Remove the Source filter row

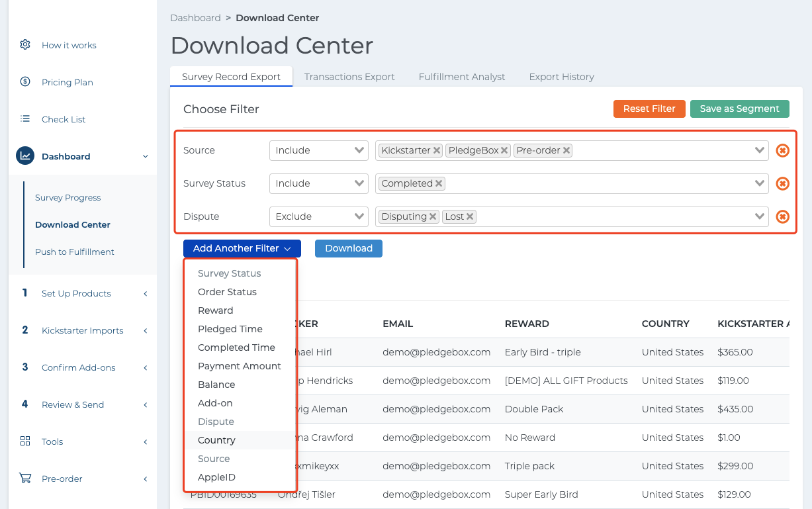point(782,150)
